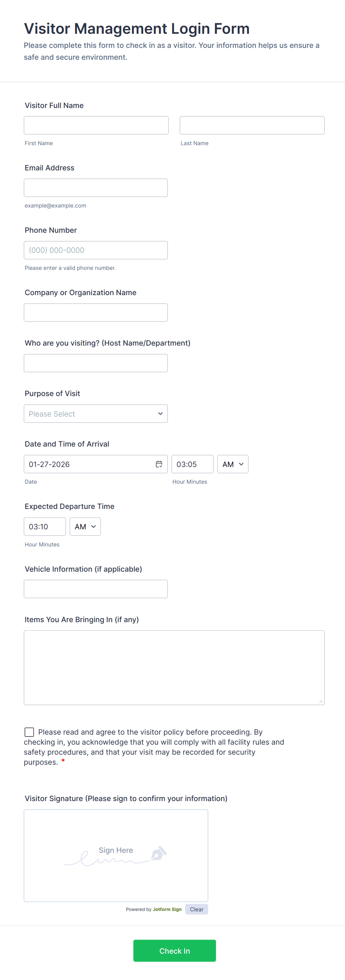
Task: Focus the Email Address field
Action: (96, 187)
